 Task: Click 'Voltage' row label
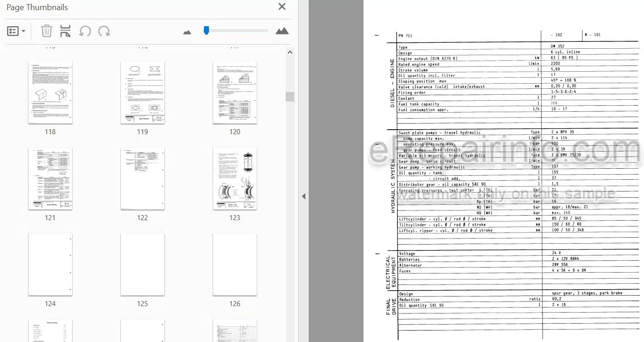(407, 254)
